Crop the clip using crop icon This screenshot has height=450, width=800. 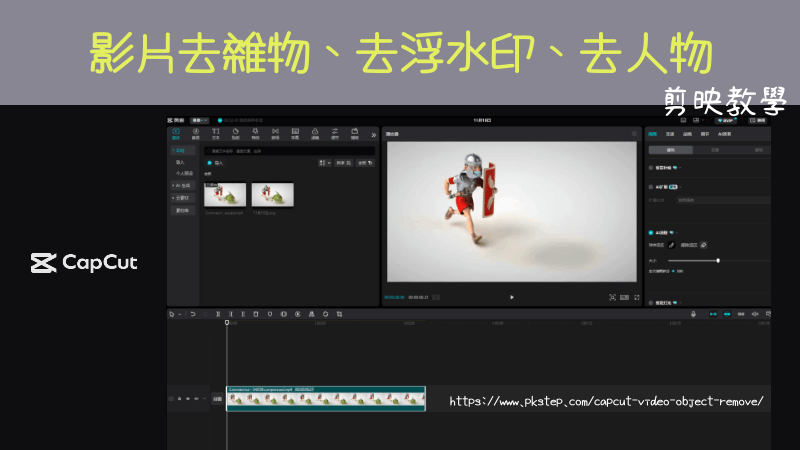coord(339,314)
